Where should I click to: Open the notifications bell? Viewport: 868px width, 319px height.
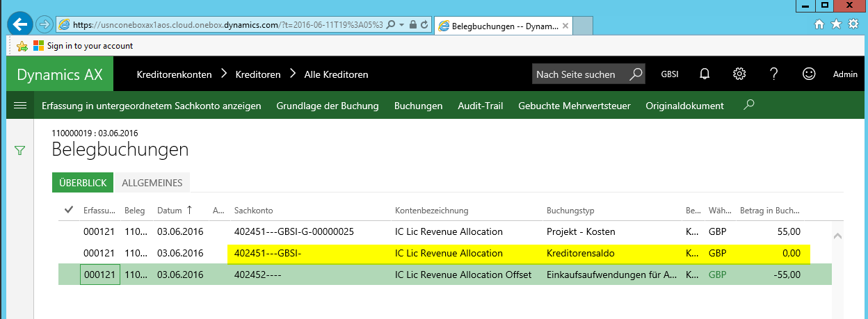point(705,74)
